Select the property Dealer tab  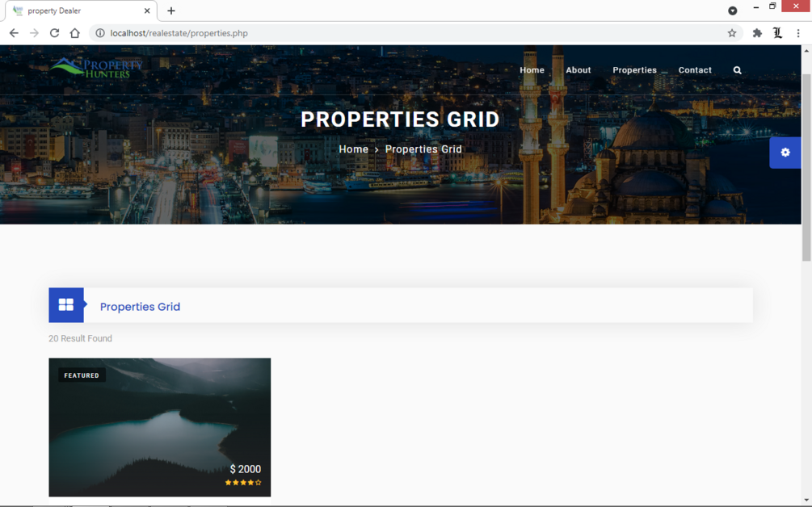tap(80, 10)
